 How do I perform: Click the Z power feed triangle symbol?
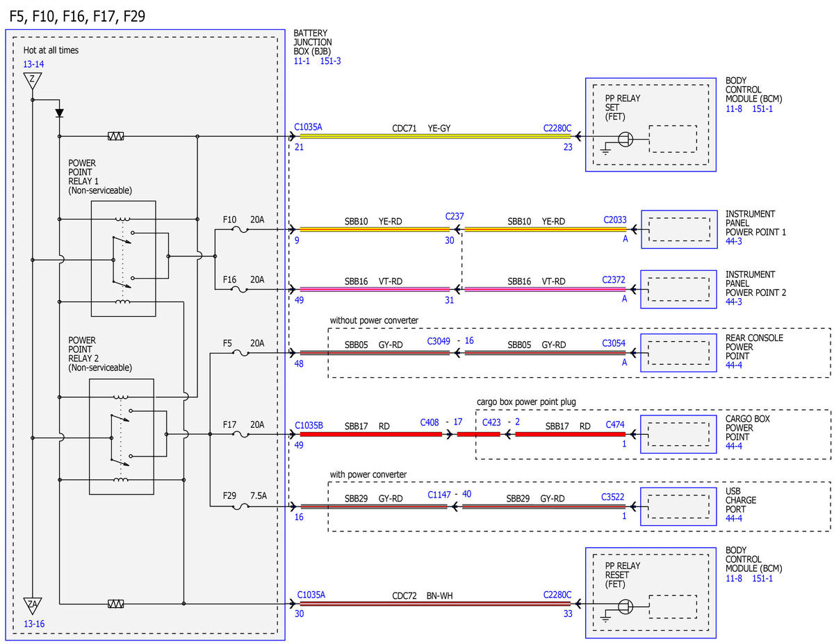point(32,80)
